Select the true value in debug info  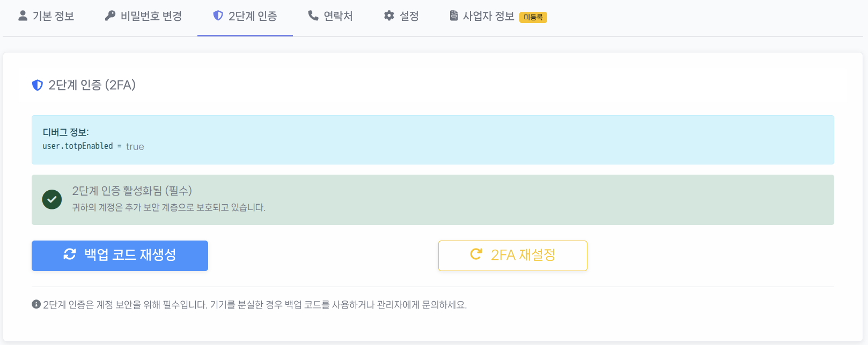point(136,146)
